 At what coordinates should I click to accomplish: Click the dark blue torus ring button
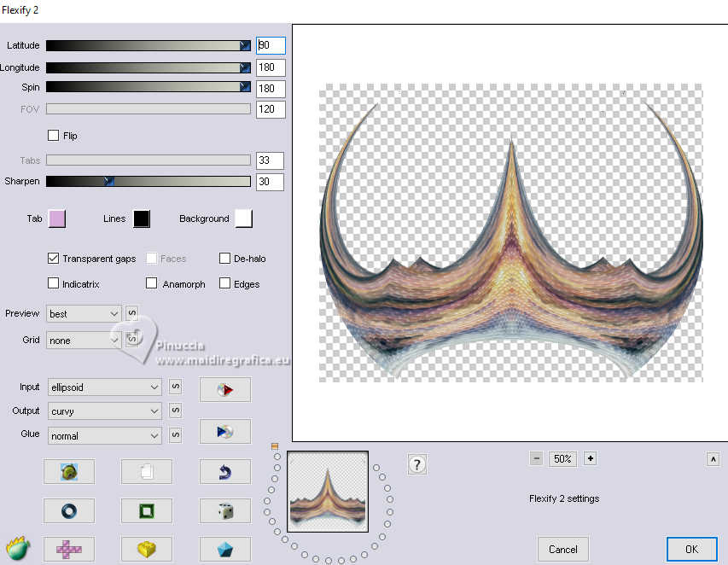pos(69,510)
